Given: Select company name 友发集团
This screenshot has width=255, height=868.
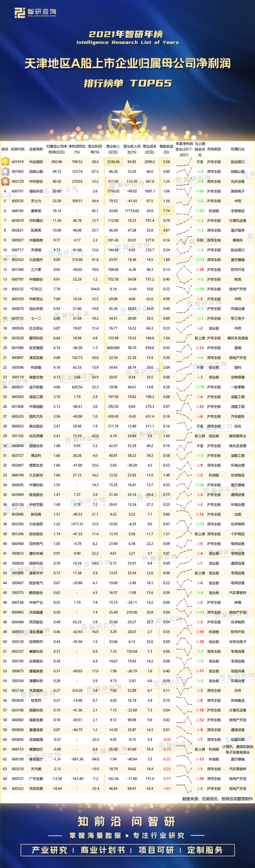Looking at the screenshot, I should [x=36, y=348].
